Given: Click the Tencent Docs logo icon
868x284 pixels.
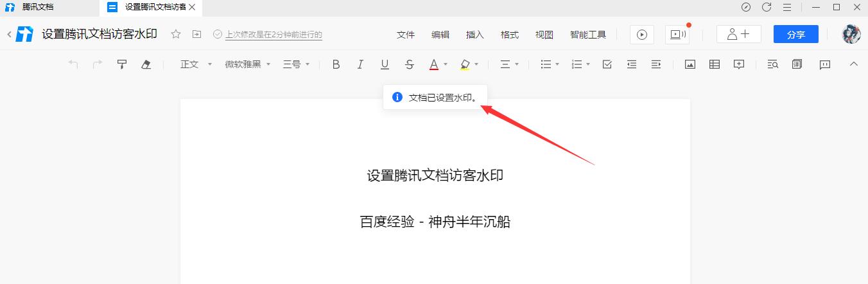Looking at the screenshot, I should pos(25,35).
